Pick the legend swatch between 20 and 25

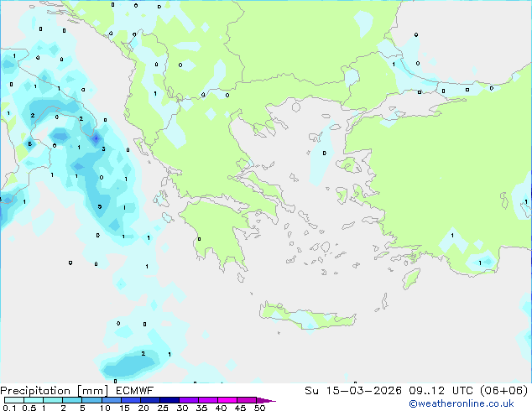click(149, 400)
